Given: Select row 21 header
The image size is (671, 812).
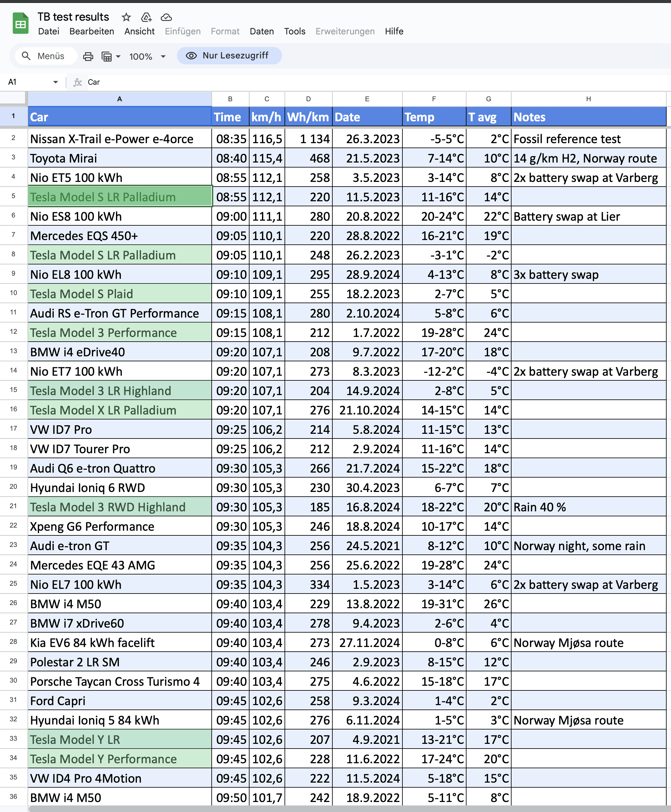Looking at the screenshot, I should [x=13, y=506].
